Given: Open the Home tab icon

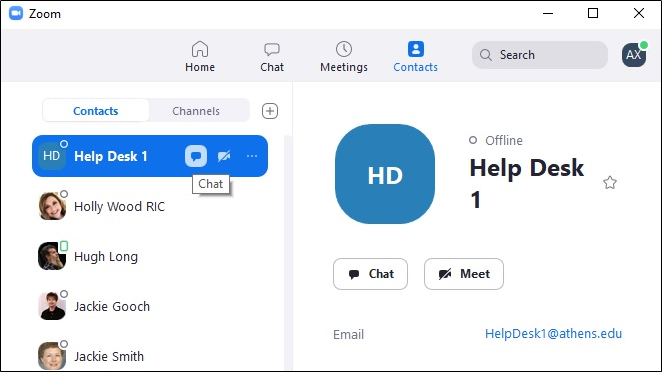Looking at the screenshot, I should pos(200,49).
